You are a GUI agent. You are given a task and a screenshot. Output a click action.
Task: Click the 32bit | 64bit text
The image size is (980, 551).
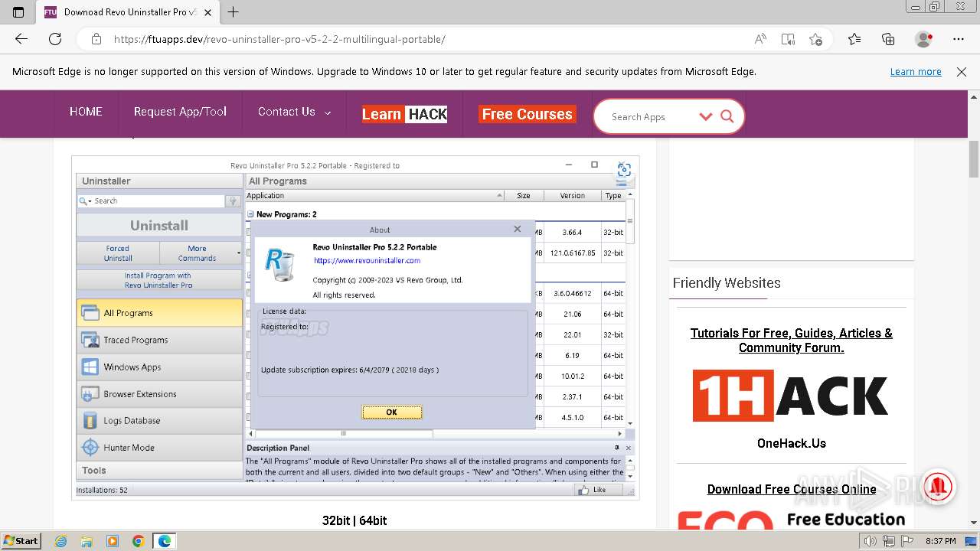tap(354, 520)
